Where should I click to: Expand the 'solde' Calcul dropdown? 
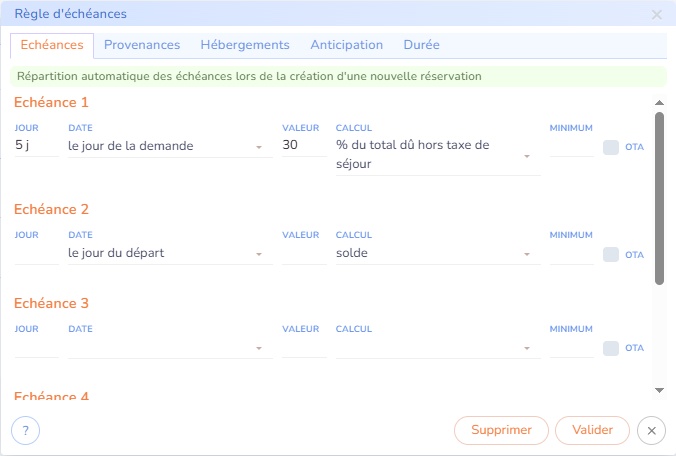437,253
